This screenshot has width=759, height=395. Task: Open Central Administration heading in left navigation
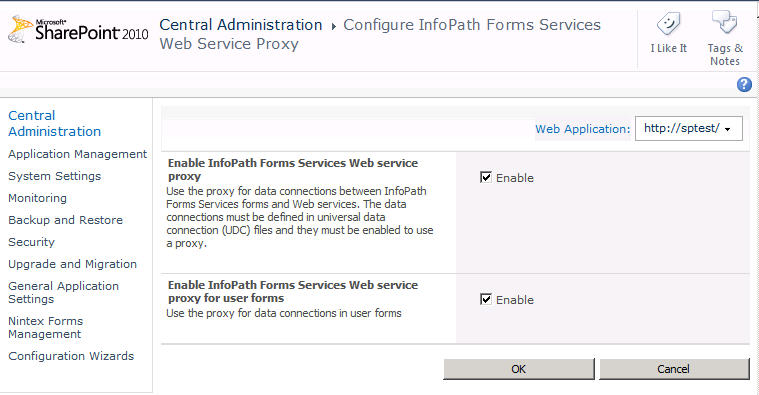(55, 123)
